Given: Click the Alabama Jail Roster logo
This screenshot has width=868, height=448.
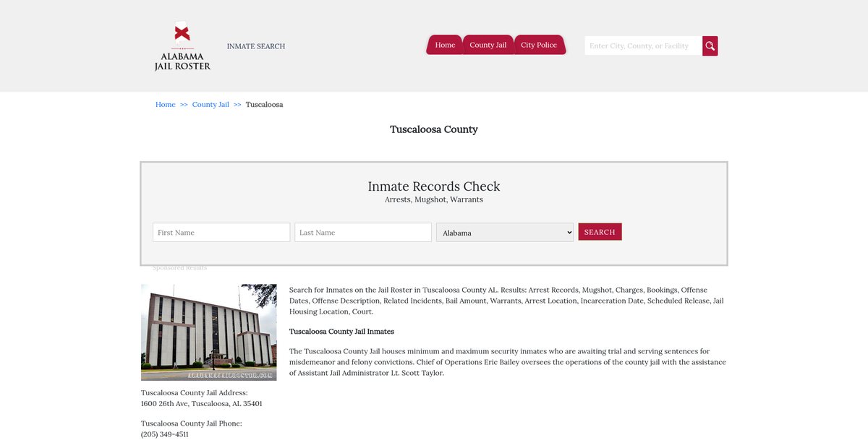Looking at the screenshot, I should click(182, 46).
